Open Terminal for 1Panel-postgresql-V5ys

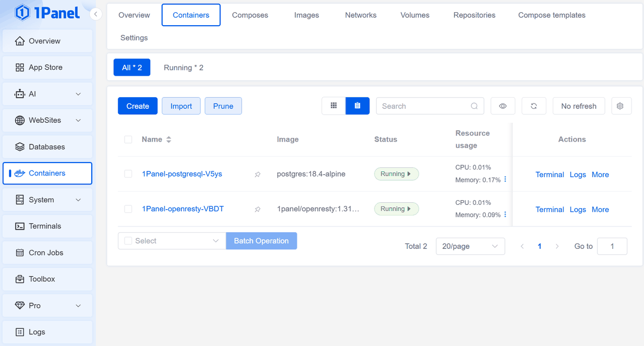(550, 174)
